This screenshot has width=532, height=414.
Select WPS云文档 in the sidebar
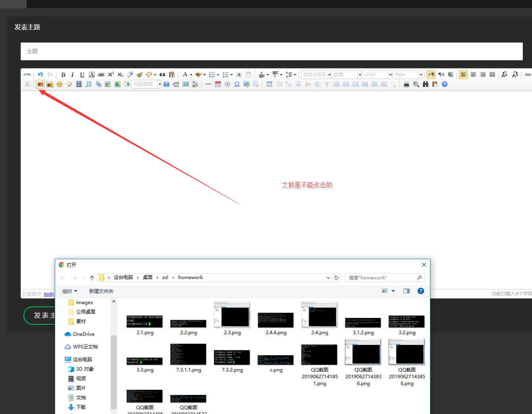point(81,347)
